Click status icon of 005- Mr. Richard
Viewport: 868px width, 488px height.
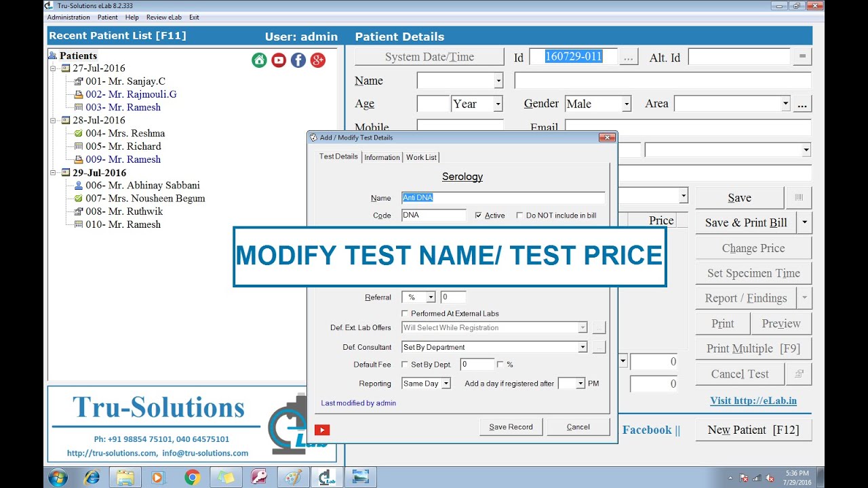(x=78, y=146)
